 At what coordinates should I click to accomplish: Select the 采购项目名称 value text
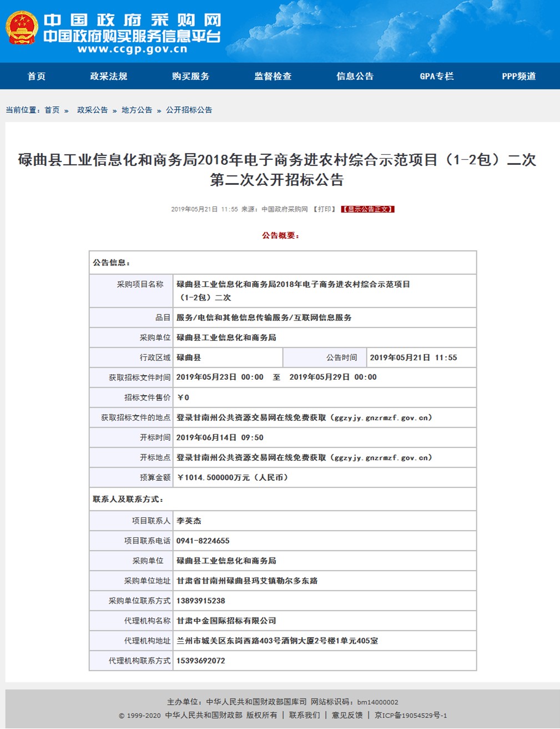[293, 290]
